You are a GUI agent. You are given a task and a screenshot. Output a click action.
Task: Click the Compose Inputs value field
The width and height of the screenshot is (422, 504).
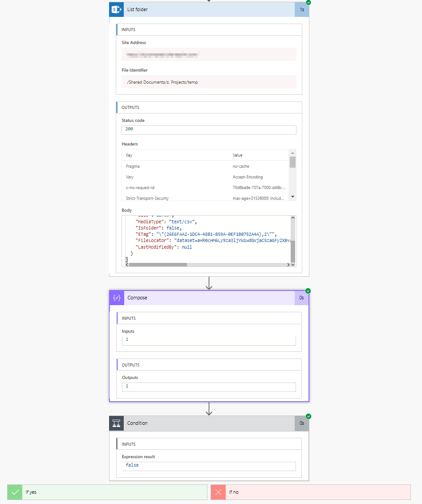(209, 341)
